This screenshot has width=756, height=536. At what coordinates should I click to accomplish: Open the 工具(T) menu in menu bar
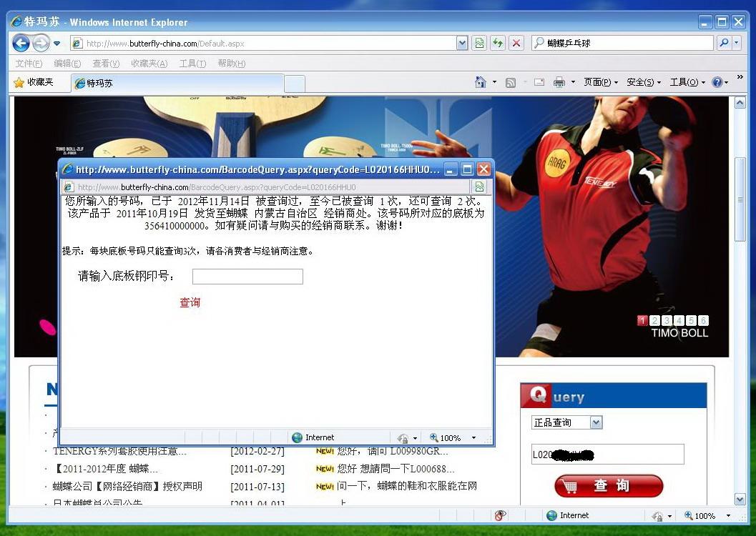coord(192,64)
